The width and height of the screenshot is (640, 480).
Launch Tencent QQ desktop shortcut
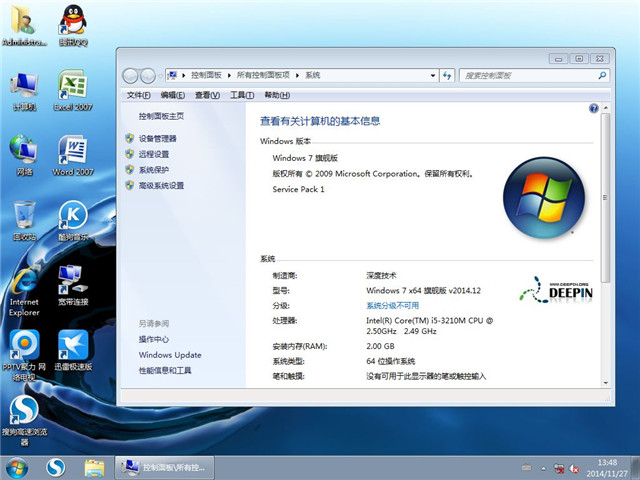73,25
